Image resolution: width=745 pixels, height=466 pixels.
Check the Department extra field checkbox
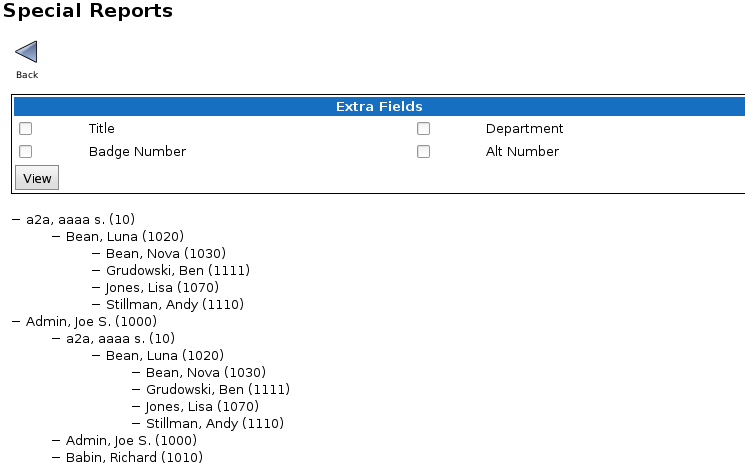point(423,128)
